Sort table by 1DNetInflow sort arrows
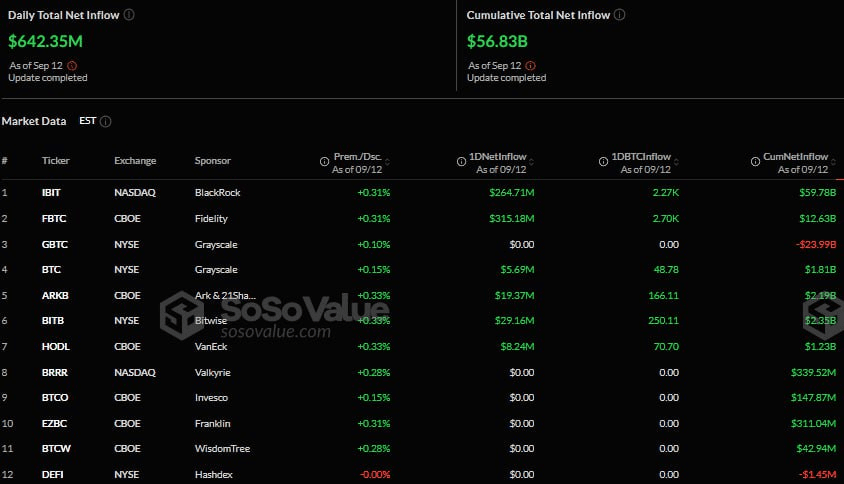This screenshot has height=484, width=844. click(x=531, y=162)
